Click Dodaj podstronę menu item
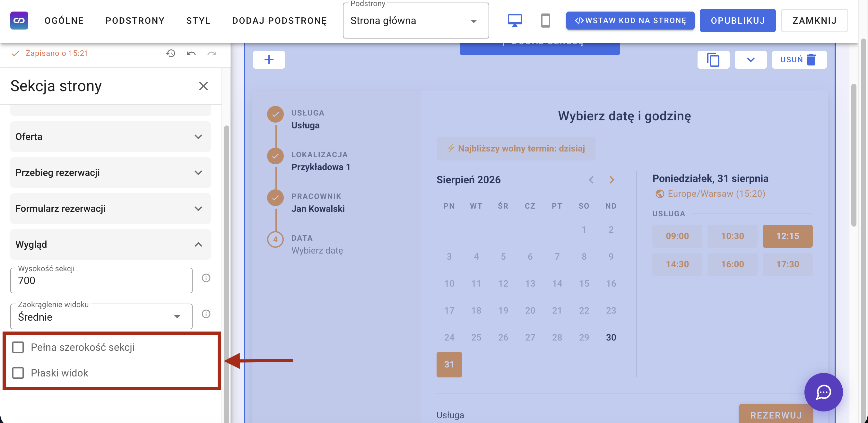868x423 pixels. [279, 21]
